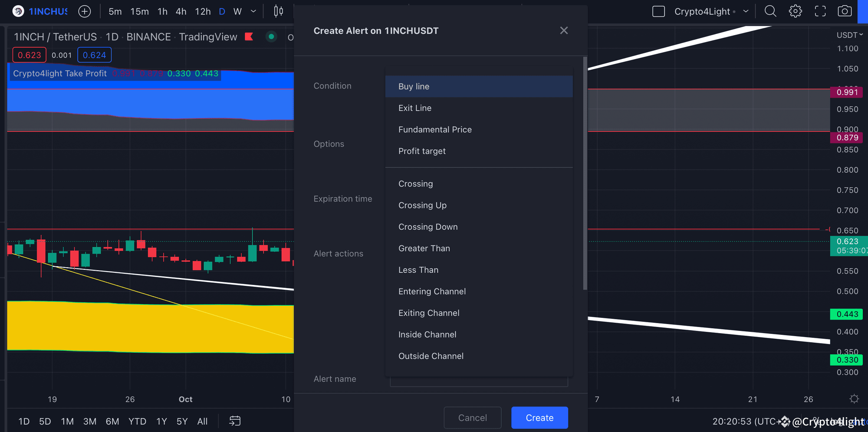
Task: Click the 1INCH / TetherUS chart title
Action: click(55, 37)
